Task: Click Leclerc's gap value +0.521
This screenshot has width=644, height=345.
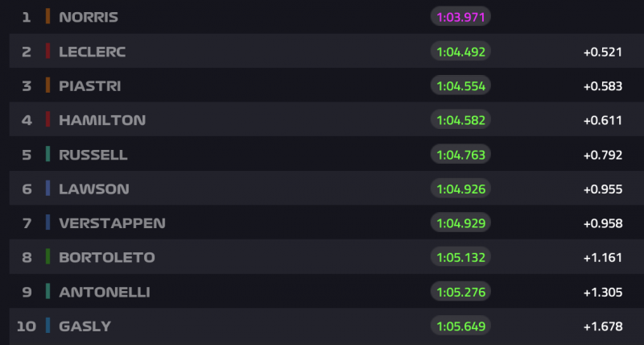Action: 602,52
